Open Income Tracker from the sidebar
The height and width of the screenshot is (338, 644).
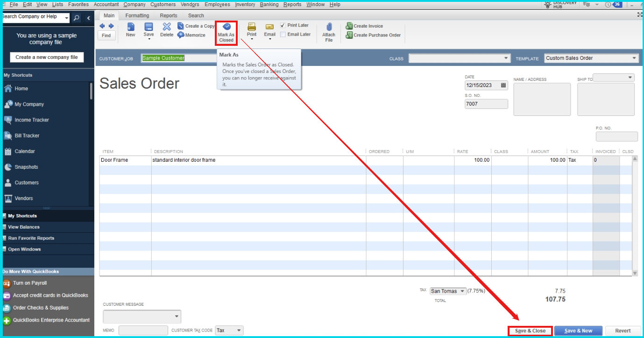[31, 120]
